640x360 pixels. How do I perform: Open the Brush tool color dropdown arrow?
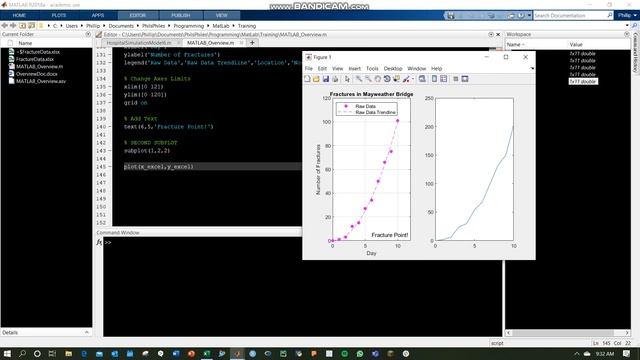(x=413, y=79)
